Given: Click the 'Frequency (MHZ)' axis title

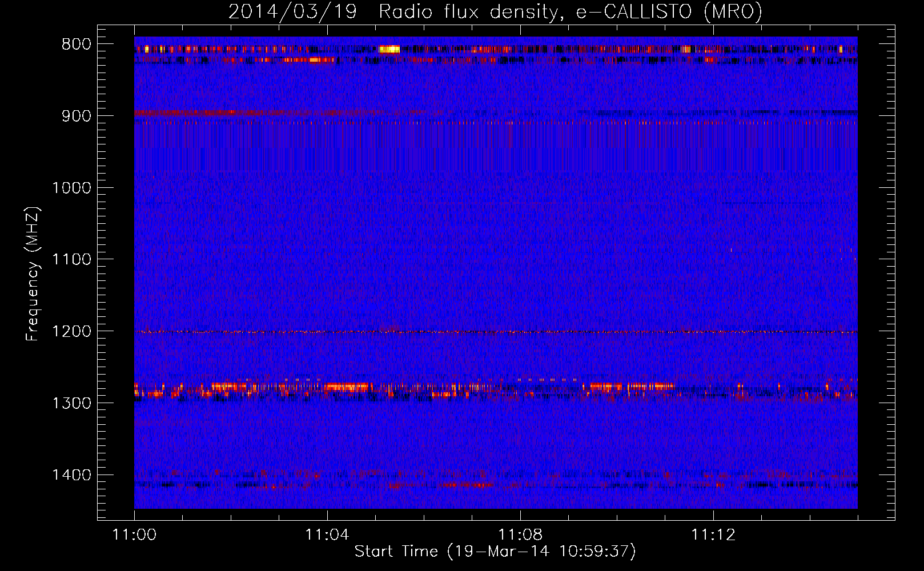Looking at the screenshot, I should pos(33,274).
